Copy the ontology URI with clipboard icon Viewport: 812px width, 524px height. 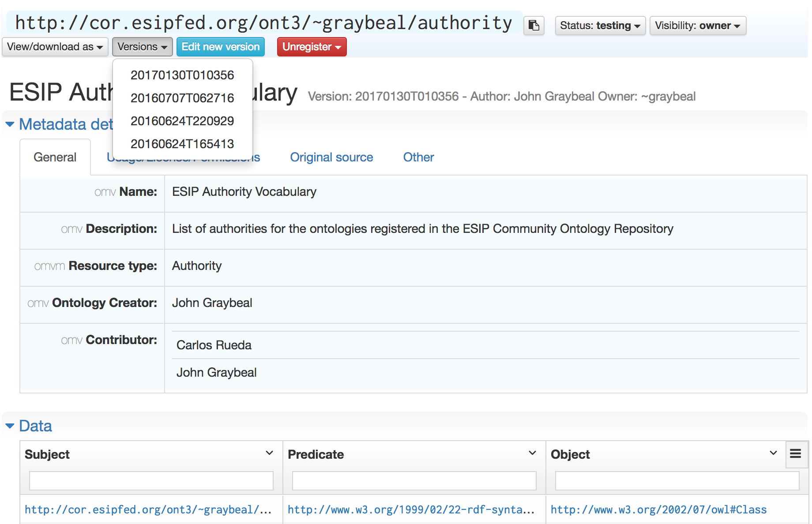click(534, 26)
